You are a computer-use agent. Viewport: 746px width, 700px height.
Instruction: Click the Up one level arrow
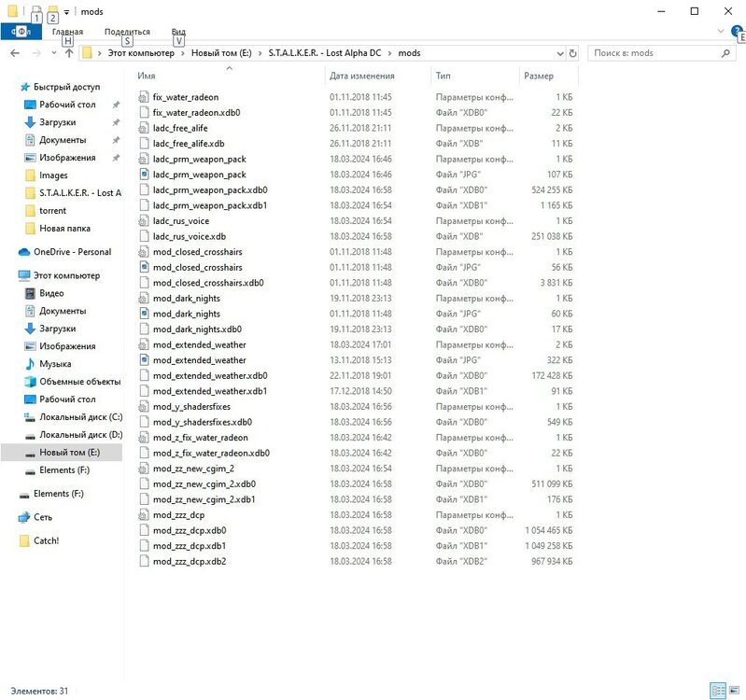pyautogui.click(x=69, y=53)
